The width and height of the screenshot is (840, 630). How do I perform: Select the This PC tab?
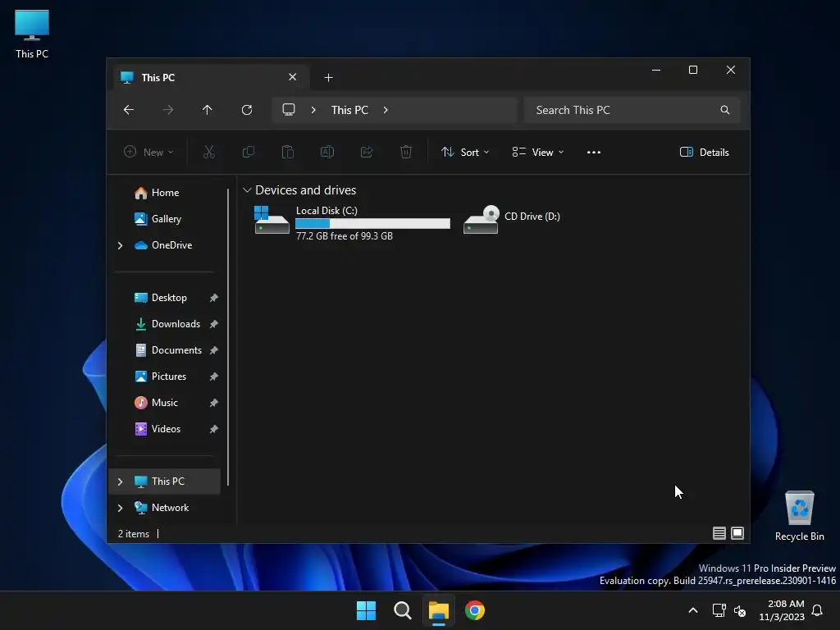coord(212,78)
